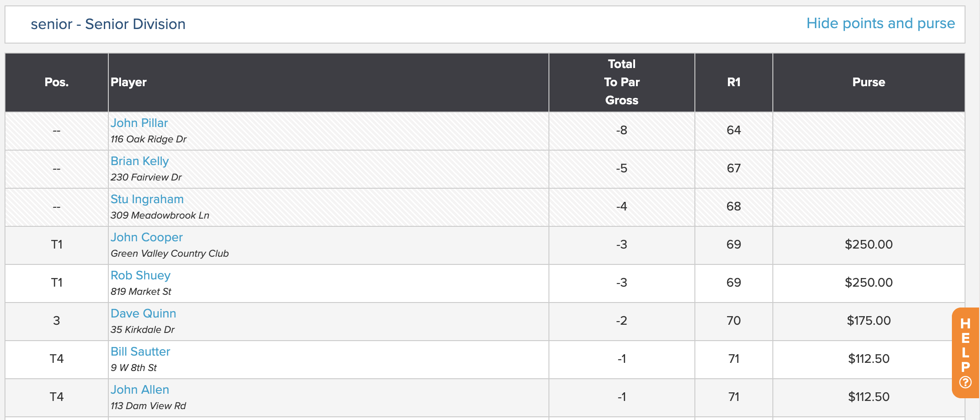
Task: Click John Cooper's $250.00 purse cell
Action: pyautogui.click(x=868, y=244)
